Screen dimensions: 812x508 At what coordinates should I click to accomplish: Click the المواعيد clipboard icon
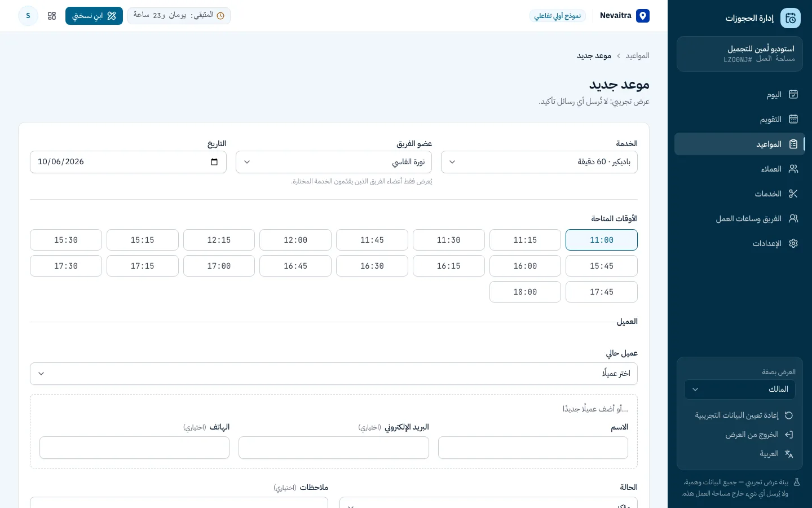pyautogui.click(x=793, y=144)
